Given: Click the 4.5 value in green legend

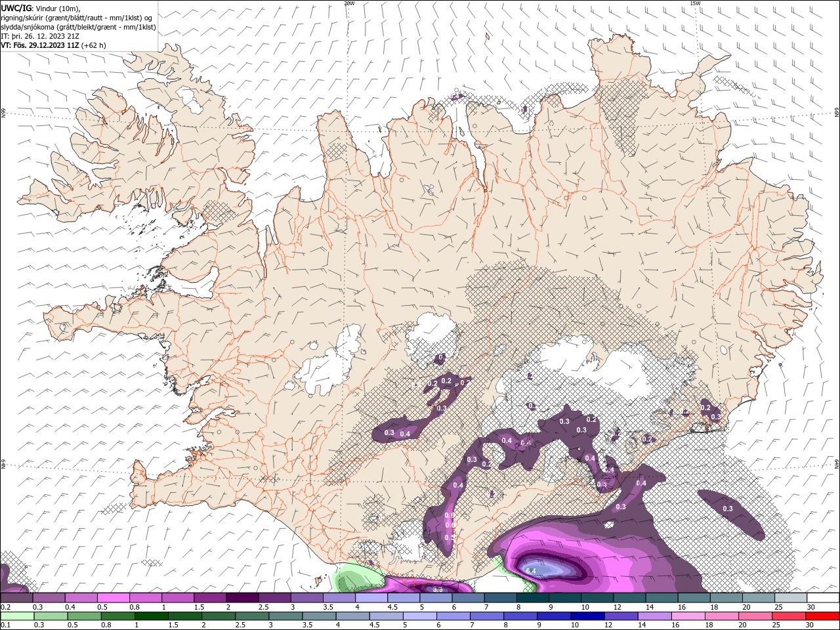Looking at the screenshot, I should 374,625.
